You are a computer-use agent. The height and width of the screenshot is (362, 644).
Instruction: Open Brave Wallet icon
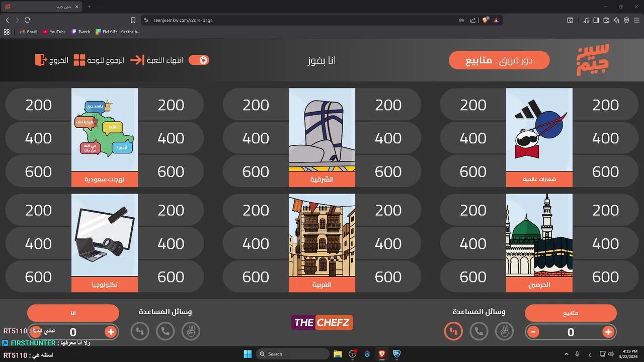[606, 20]
